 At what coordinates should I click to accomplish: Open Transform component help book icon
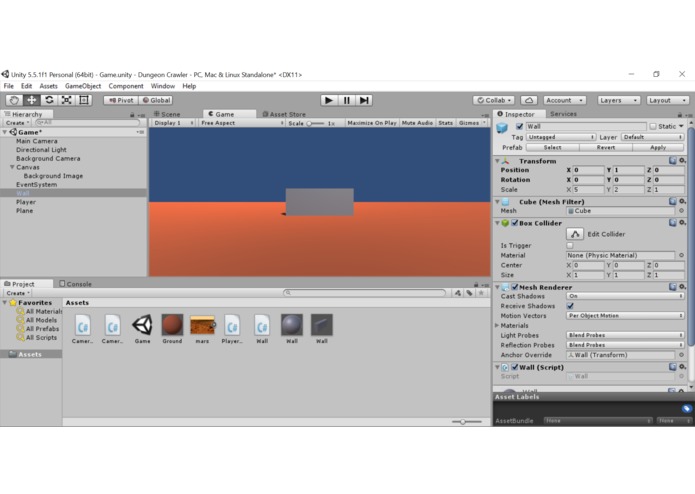tap(672, 160)
